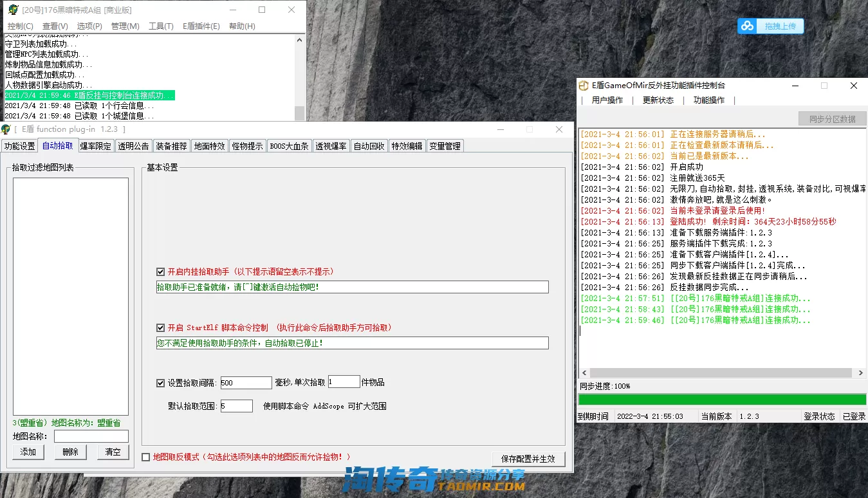
Task: Open the 控制(C) menu
Action: click(20, 26)
